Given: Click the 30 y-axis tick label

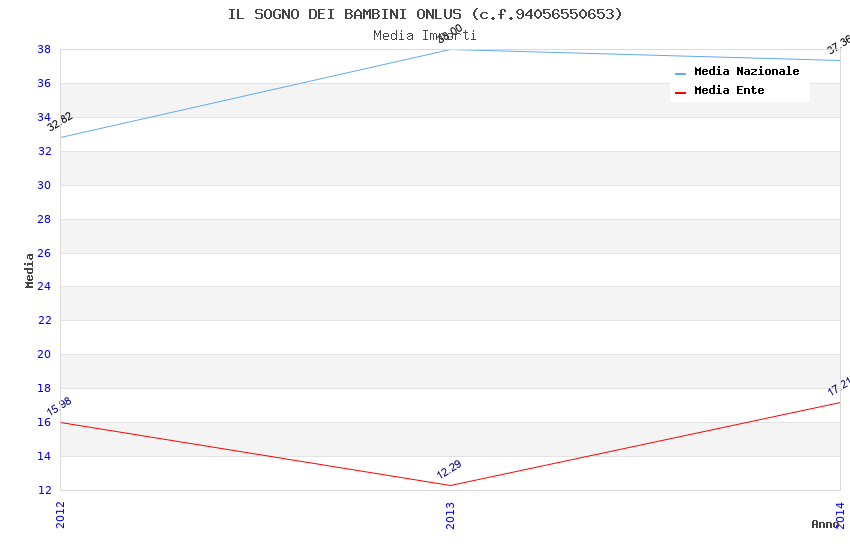Looking at the screenshot, I should point(44,185).
